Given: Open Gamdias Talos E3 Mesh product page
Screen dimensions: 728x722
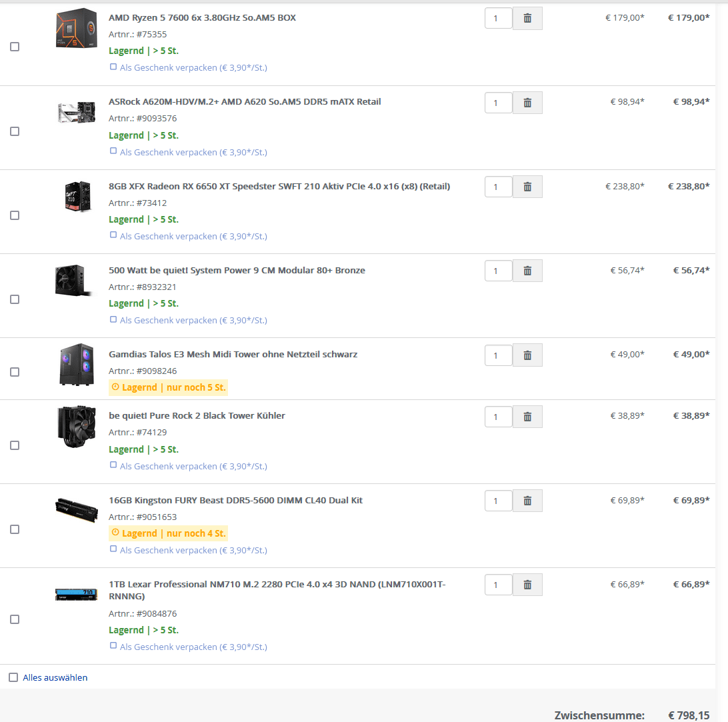Looking at the screenshot, I should (233, 354).
